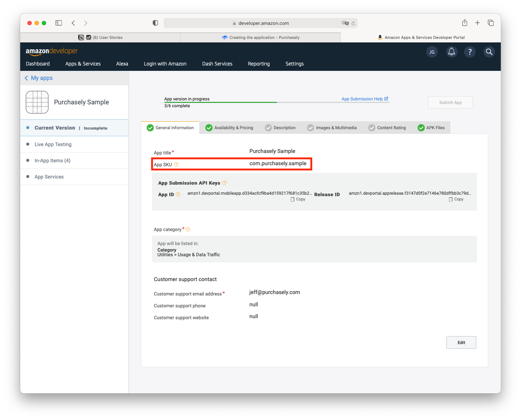The height and width of the screenshot is (420, 521).
Task: Click the translate icon in address bar
Action: (x=345, y=23)
